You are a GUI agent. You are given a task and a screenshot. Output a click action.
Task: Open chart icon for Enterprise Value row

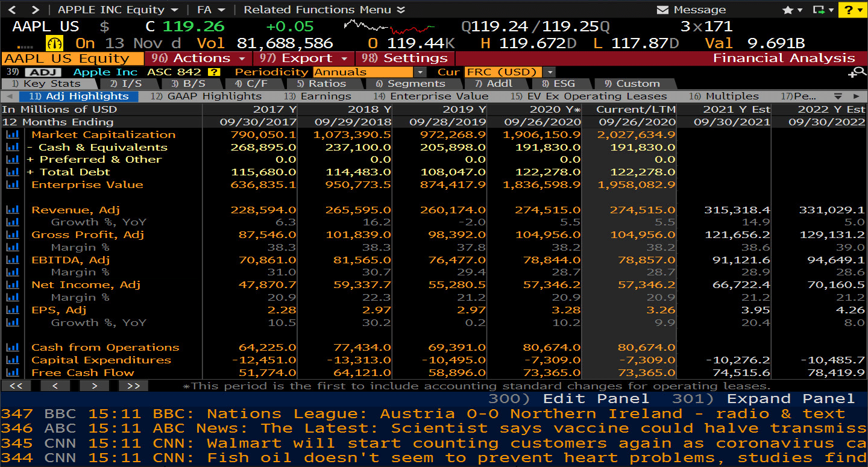[x=12, y=184]
